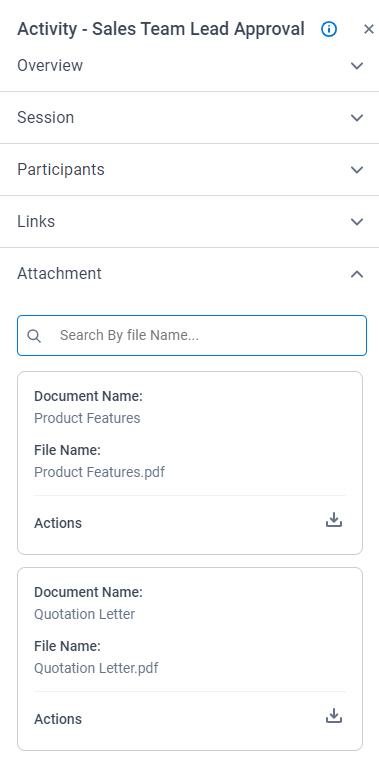Viewport: 379px width, 757px height.
Task: Open the Participants section header
Action: point(189,170)
